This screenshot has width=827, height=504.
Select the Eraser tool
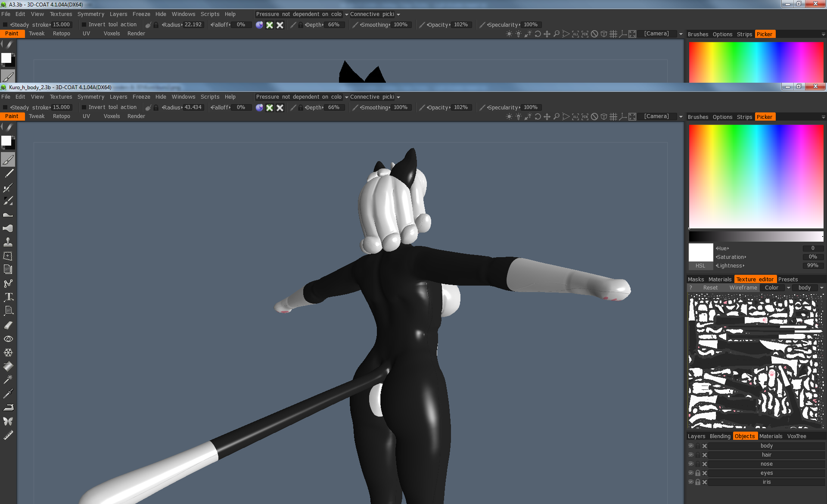[x=8, y=325]
